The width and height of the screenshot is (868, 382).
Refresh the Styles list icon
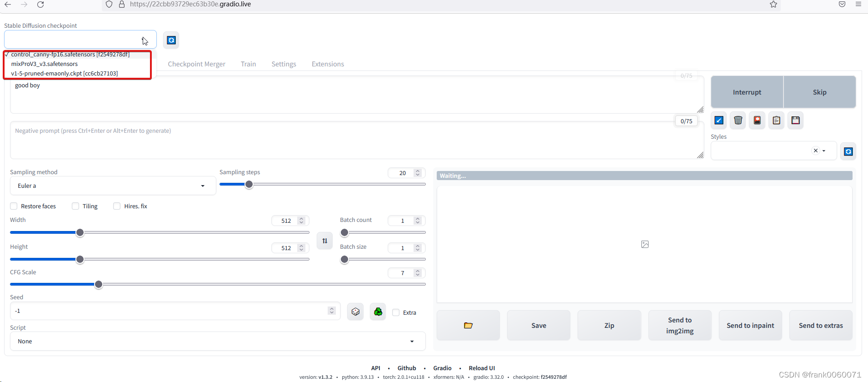(x=848, y=151)
